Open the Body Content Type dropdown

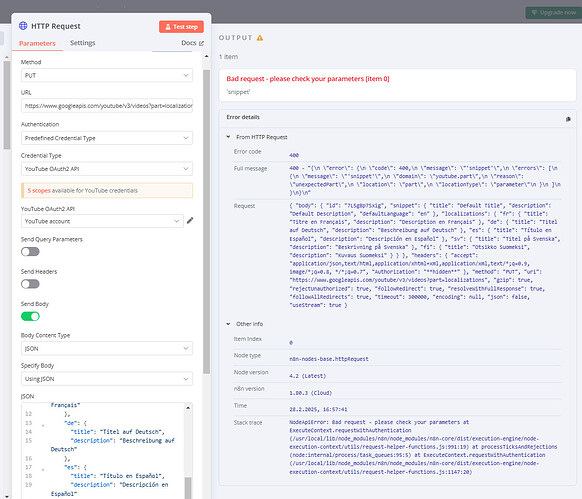tap(107, 348)
